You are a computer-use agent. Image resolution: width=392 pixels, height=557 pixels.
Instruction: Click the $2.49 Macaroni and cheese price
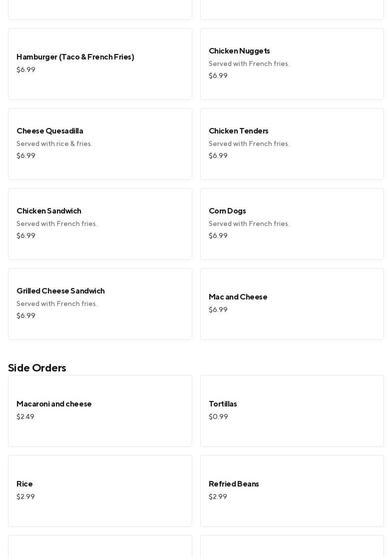pos(25,417)
